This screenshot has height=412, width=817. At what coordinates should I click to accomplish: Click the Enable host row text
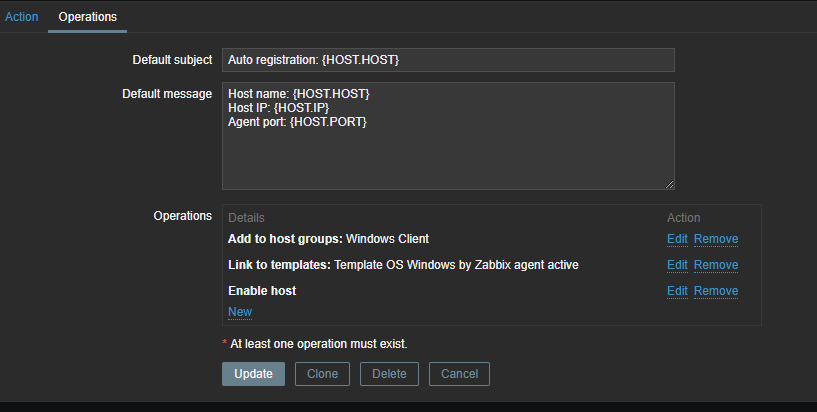point(262,291)
